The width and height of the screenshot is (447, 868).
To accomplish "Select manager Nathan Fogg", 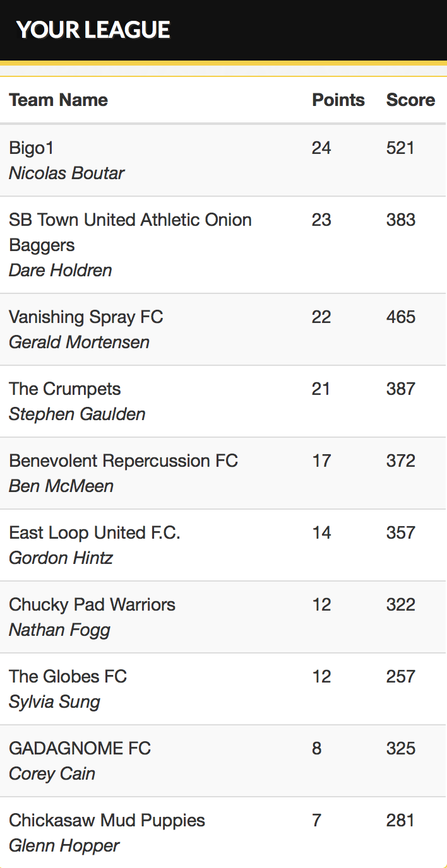I will point(60,630).
